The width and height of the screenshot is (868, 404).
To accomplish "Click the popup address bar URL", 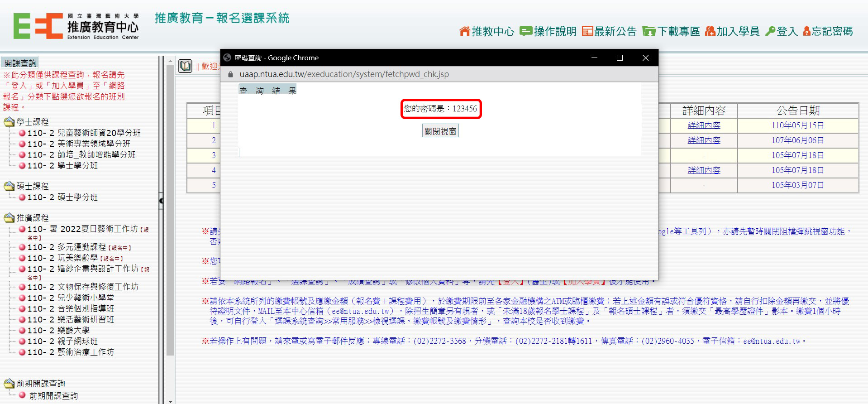I will (344, 74).
